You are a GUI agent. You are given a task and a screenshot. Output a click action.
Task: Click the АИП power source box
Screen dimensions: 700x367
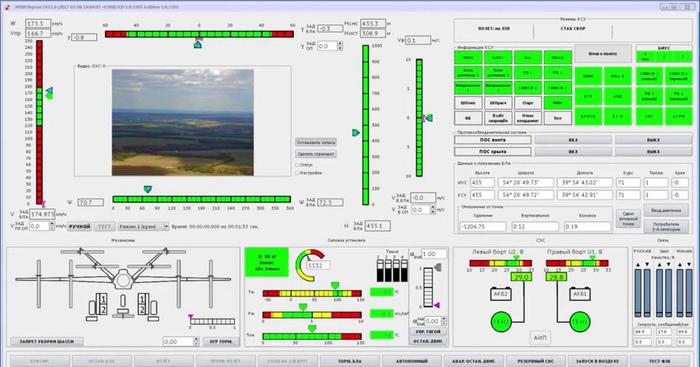tap(540, 337)
